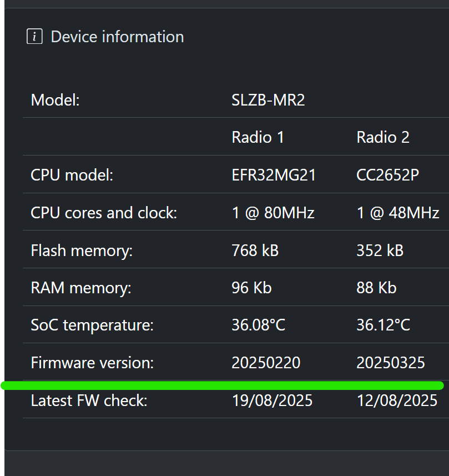
Task: Click the 88 Kb RAM value
Action: 376,288
